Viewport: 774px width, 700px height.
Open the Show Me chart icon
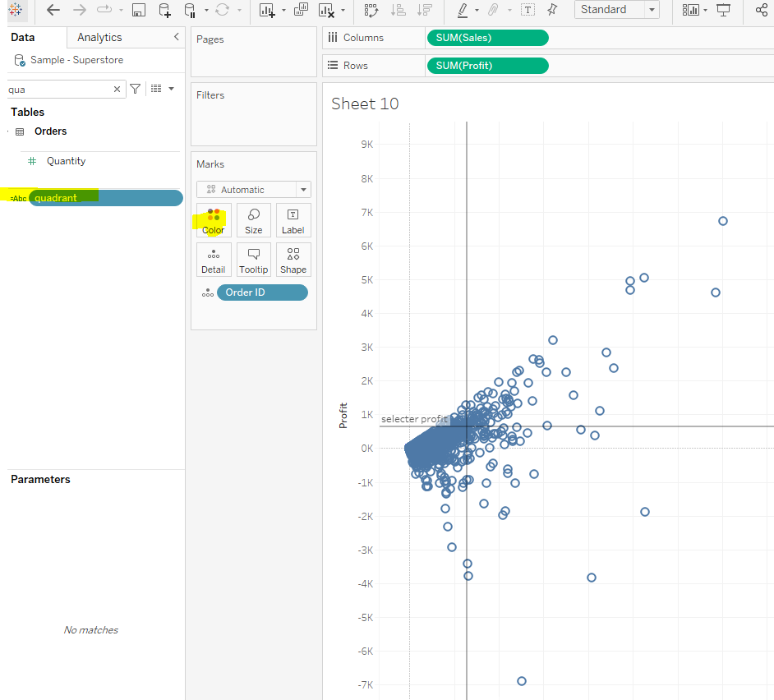[x=690, y=10]
